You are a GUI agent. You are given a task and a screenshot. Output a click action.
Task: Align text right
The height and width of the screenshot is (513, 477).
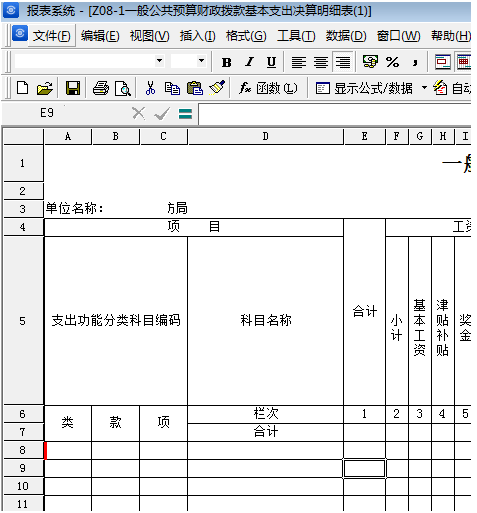343,62
